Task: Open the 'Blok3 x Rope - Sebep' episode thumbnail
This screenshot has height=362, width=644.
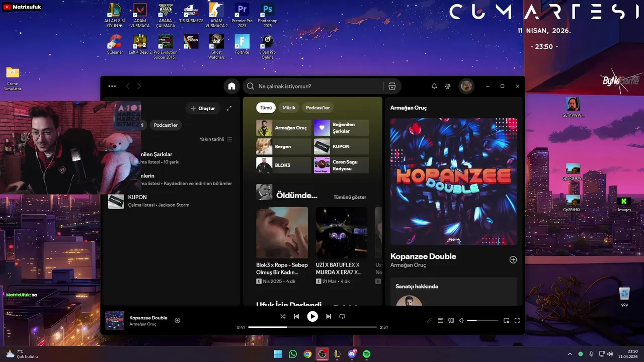Action: 282,233
